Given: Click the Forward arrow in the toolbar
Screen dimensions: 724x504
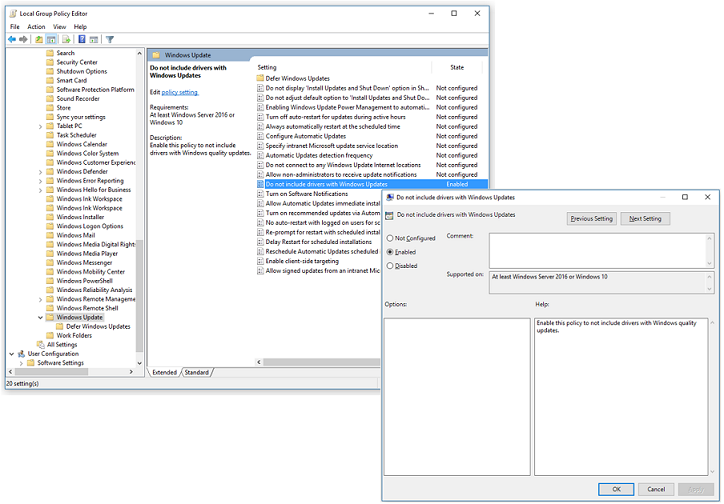Looking at the screenshot, I should coord(22,39).
